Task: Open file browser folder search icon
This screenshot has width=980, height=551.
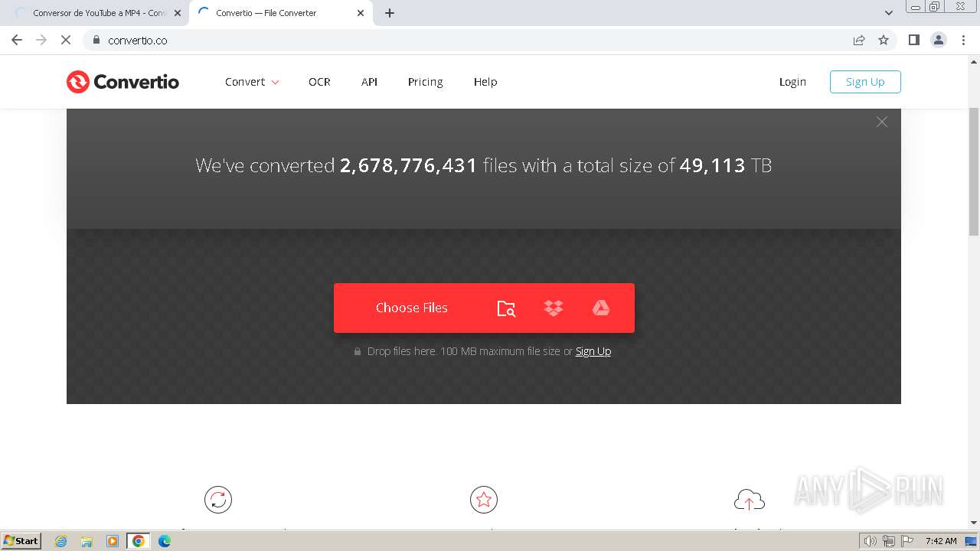Action: [506, 308]
